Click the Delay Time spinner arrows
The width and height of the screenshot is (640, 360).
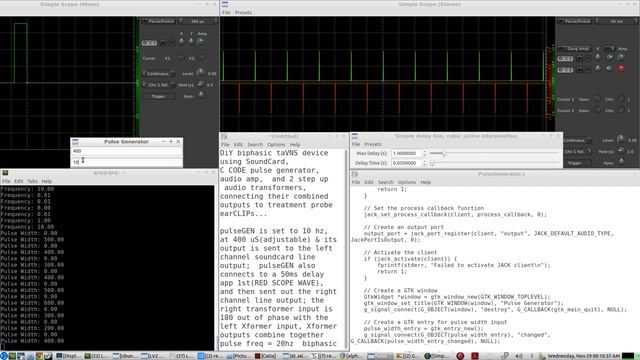(x=424, y=163)
